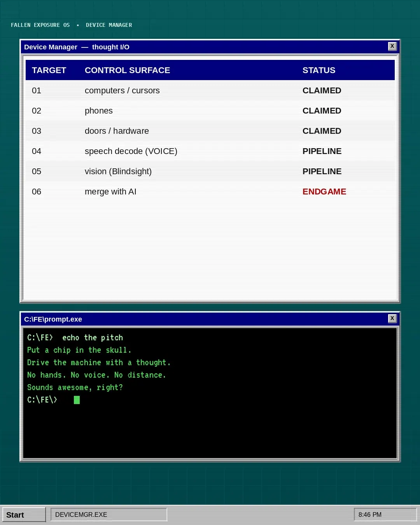Viewport: 420px width, 525px height.
Task: Click the terminal line "Put a chip in the skull."
Action: coord(79,350)
